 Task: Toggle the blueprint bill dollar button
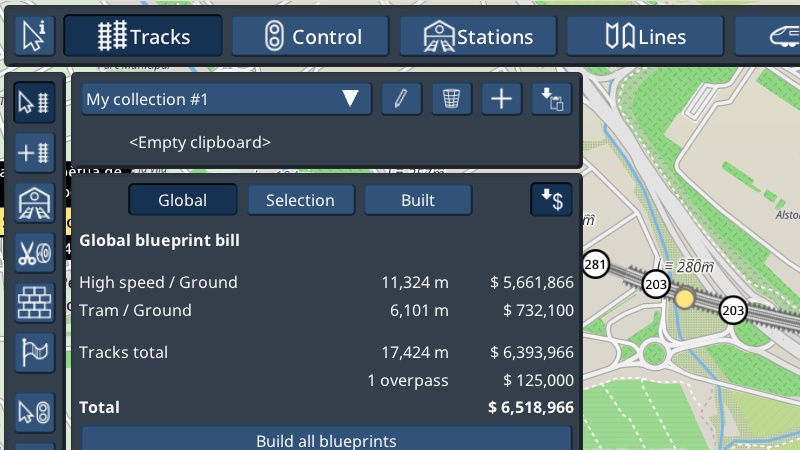(x=551, y=200)
